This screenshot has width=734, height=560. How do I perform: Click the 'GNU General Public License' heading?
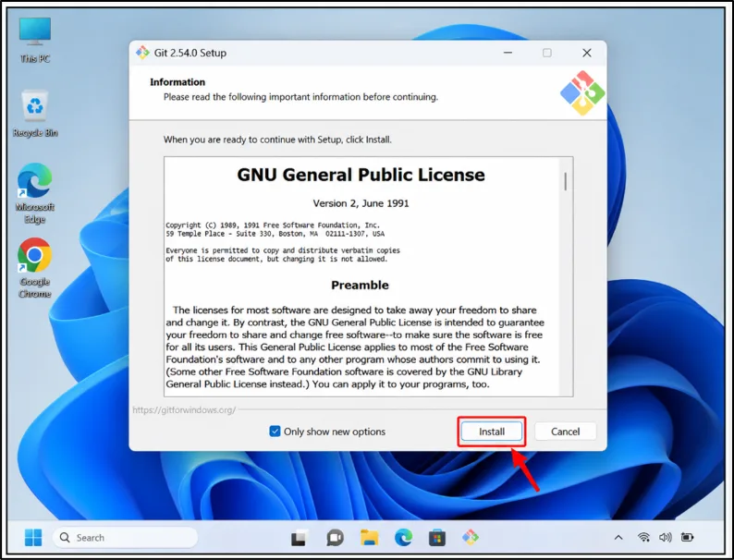361,175
